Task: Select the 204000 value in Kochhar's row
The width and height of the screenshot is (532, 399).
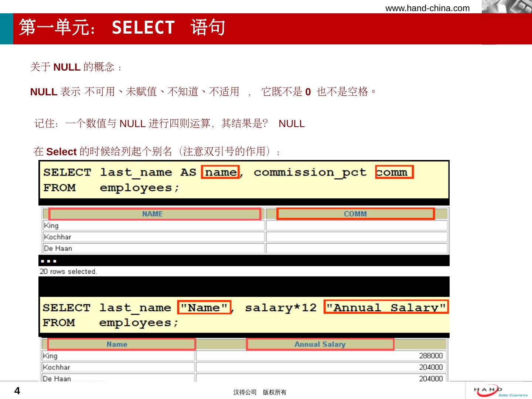Action: 431,367
